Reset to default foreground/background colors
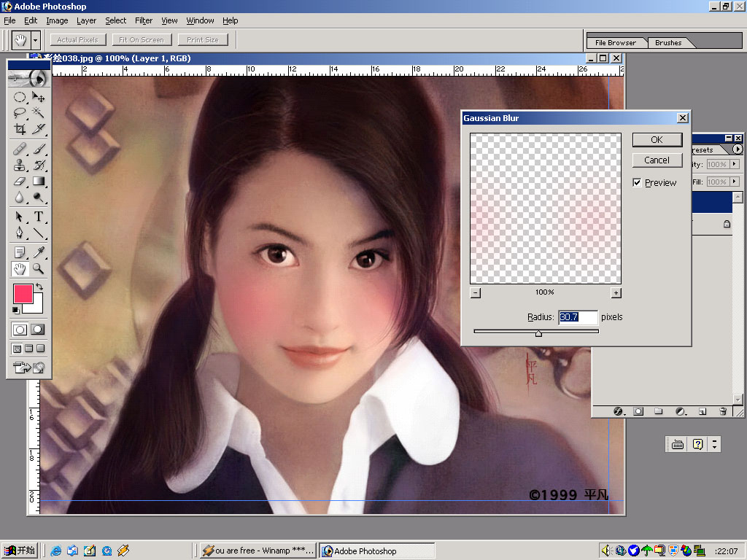The image size is (747, 560). [x=16, y=311]
